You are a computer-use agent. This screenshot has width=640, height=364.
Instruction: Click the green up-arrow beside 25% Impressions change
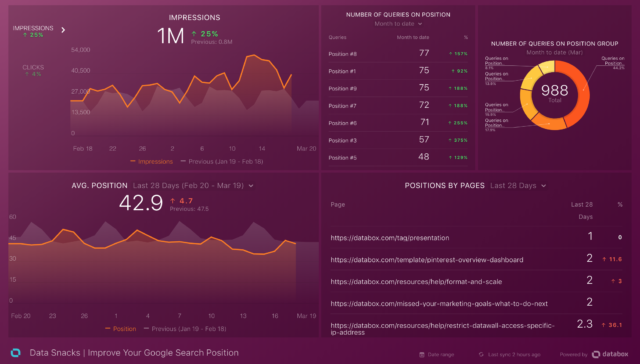pos(194,34)
